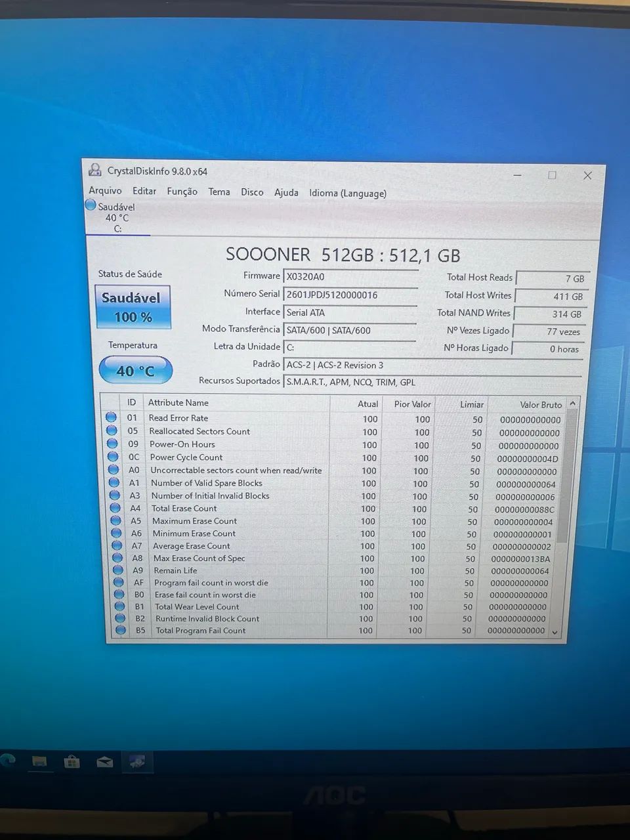Click the status circle for Total Wear Level Count
Screen dimensions: 630x840
click(x=119, y=606)
